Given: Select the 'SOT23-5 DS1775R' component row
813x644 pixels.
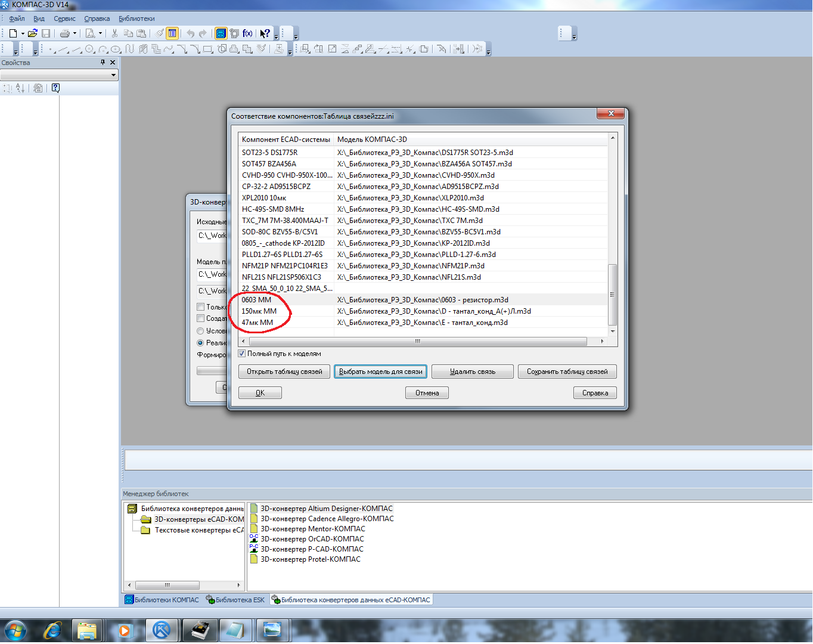Looking at the screenshot, I should tap(423, 153).
